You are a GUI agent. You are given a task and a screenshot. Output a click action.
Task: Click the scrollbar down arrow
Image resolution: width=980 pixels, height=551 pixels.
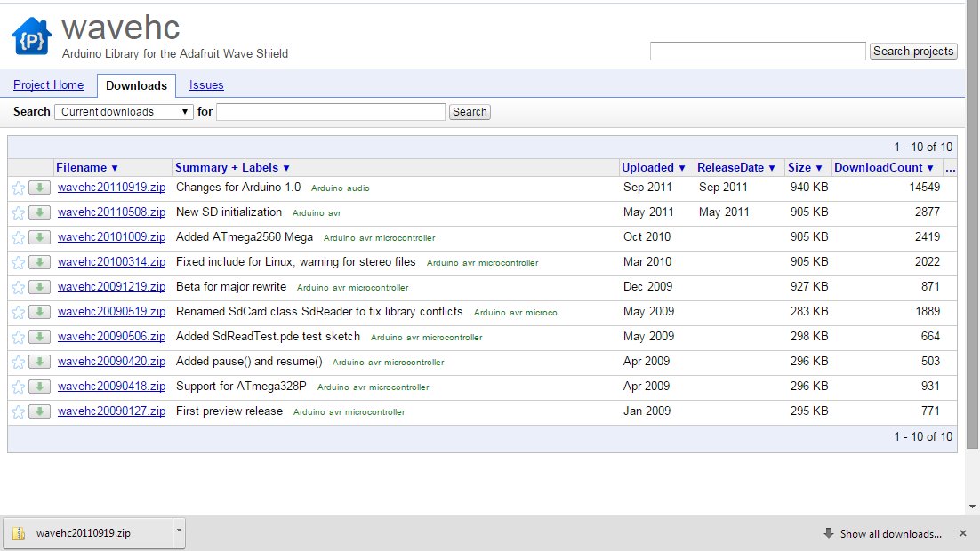point(973,507)
